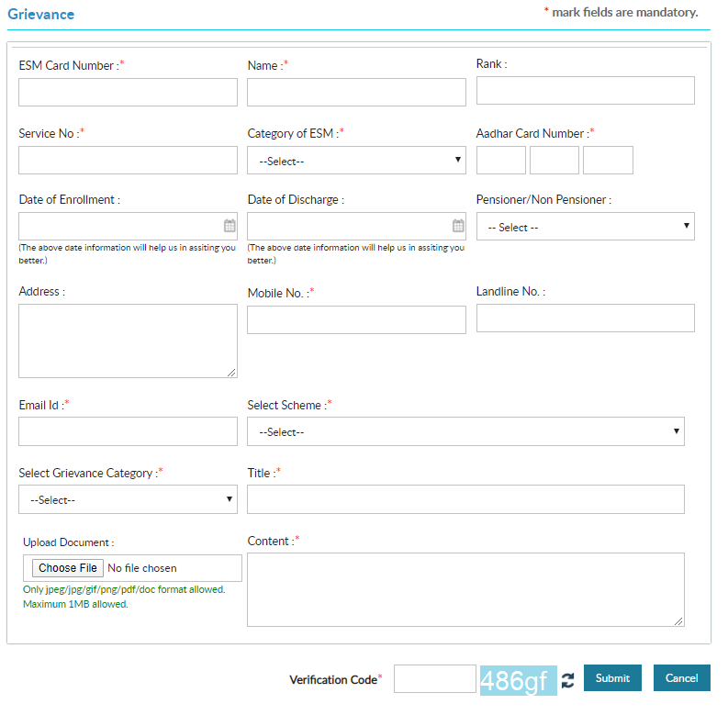Viewport: 728px width, 715px height.
Task: Select the Rank input box
Action: (x=585, y=91)
